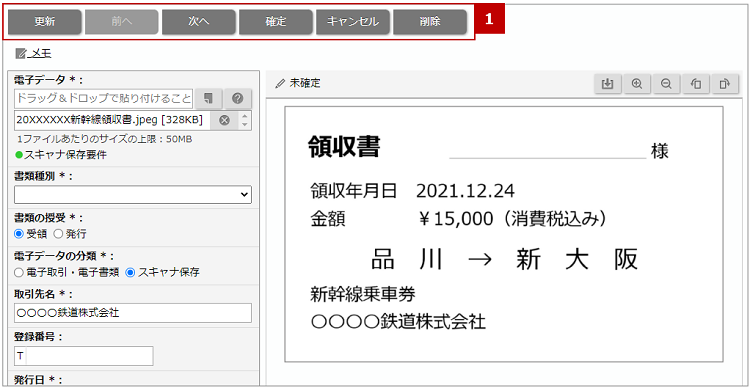Click the 登録番号 input field

[x=84, y=356]
